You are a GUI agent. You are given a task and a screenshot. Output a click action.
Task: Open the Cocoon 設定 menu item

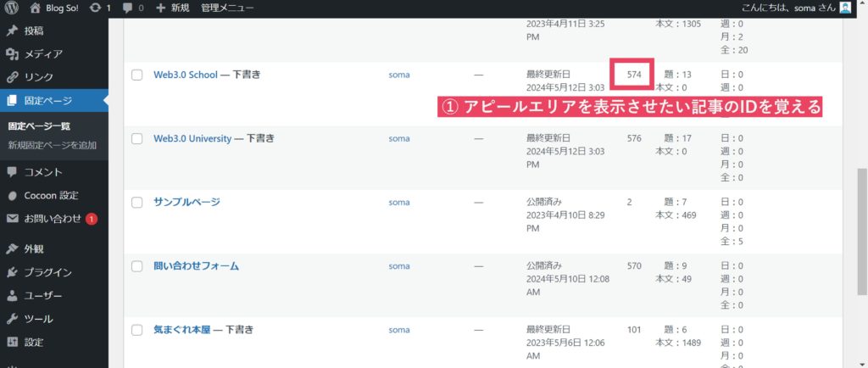point(51,195)
